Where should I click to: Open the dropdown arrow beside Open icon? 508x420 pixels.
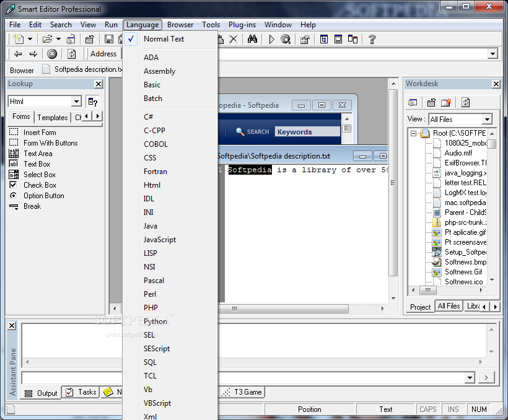[x=59, y=39]
